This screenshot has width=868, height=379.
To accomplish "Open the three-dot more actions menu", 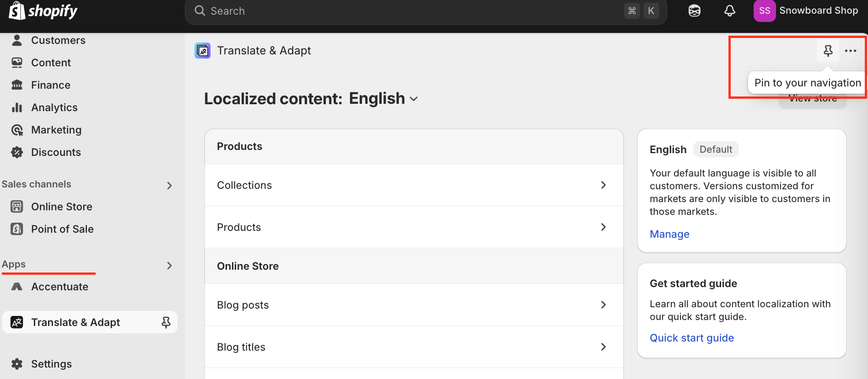I will [x=851, y=51].
